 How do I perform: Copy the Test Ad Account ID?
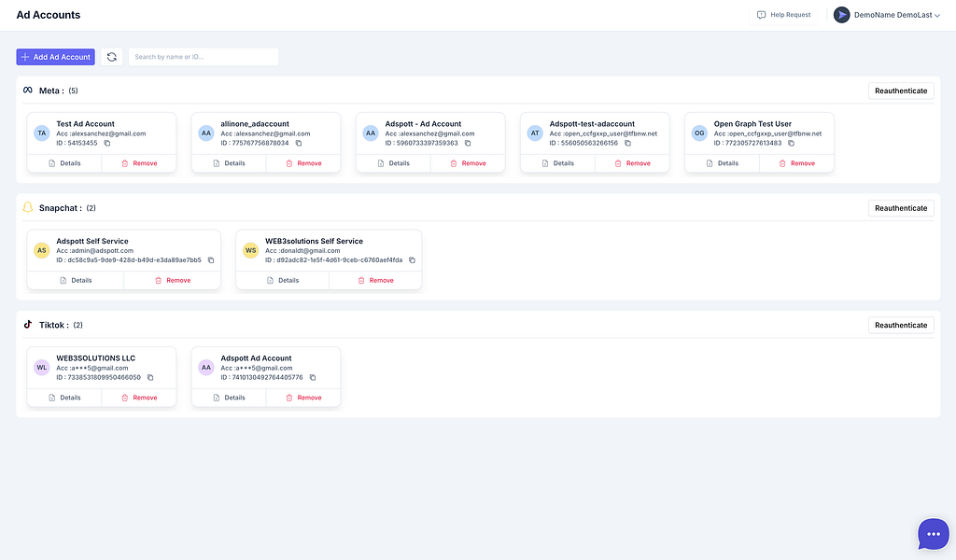point(107,143)
